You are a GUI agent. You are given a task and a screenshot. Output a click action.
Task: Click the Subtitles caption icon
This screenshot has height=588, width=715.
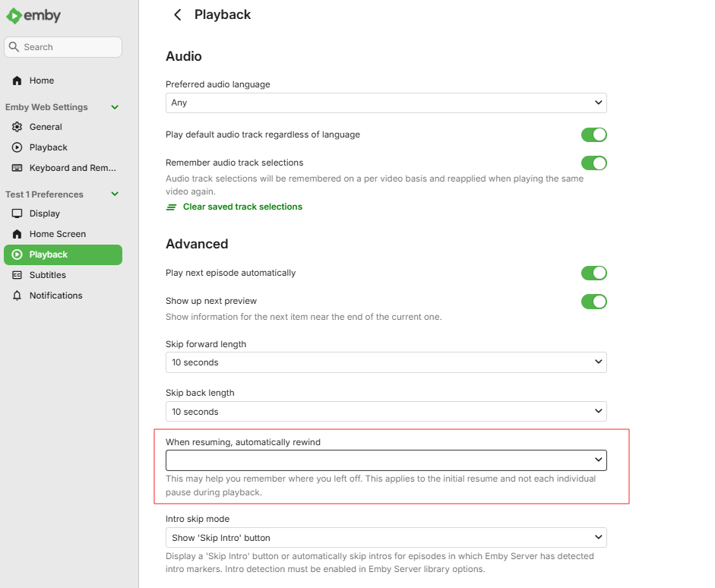pos(17,275)
